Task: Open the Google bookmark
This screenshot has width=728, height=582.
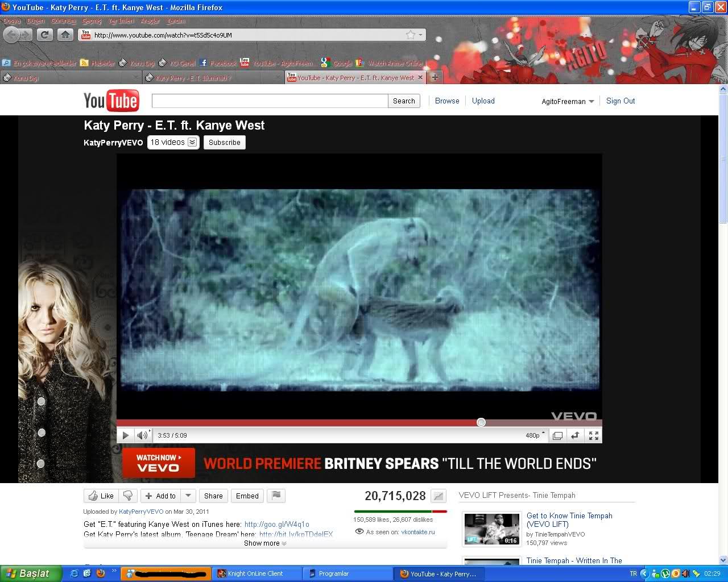Action: (337, 63)
